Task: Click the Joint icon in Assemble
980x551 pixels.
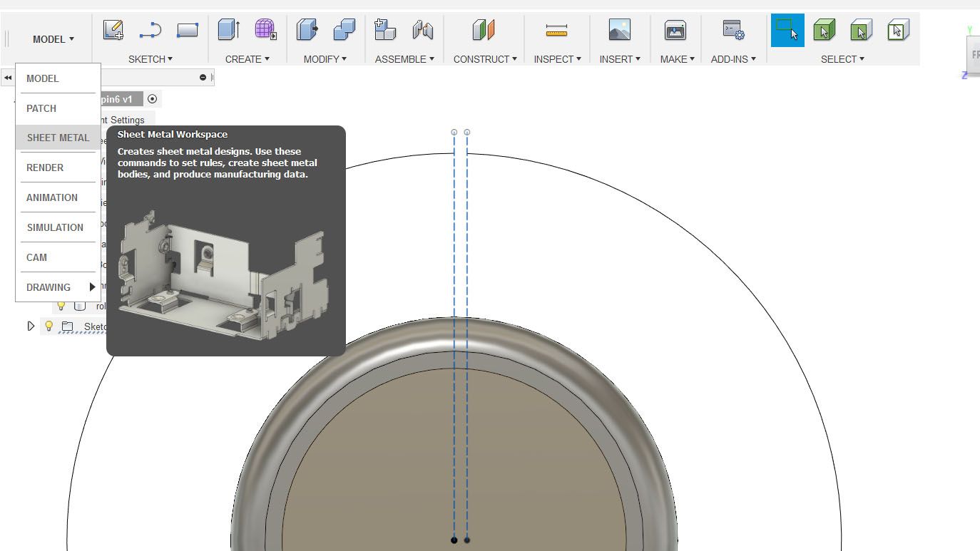Action: (x=423, y=30)
